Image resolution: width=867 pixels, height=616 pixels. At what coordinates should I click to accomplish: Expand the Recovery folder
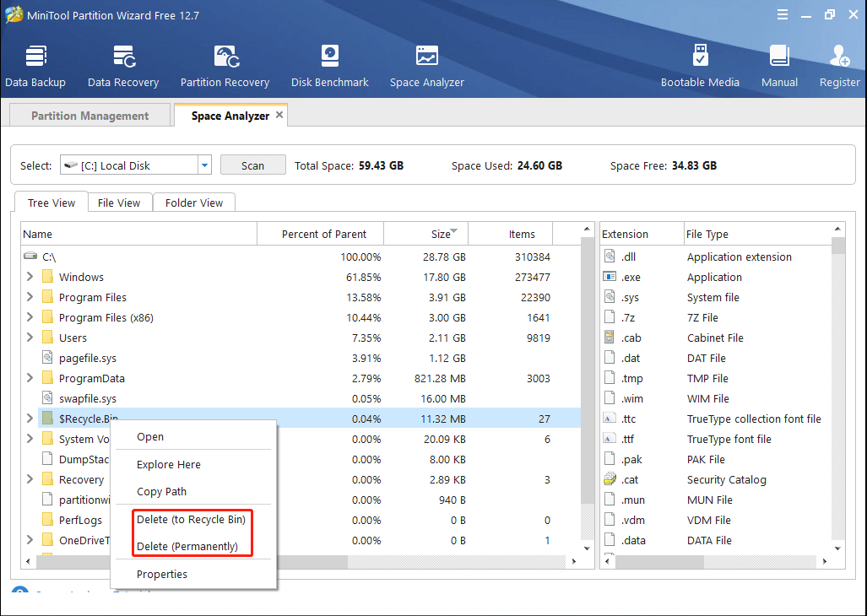point(30,479)
